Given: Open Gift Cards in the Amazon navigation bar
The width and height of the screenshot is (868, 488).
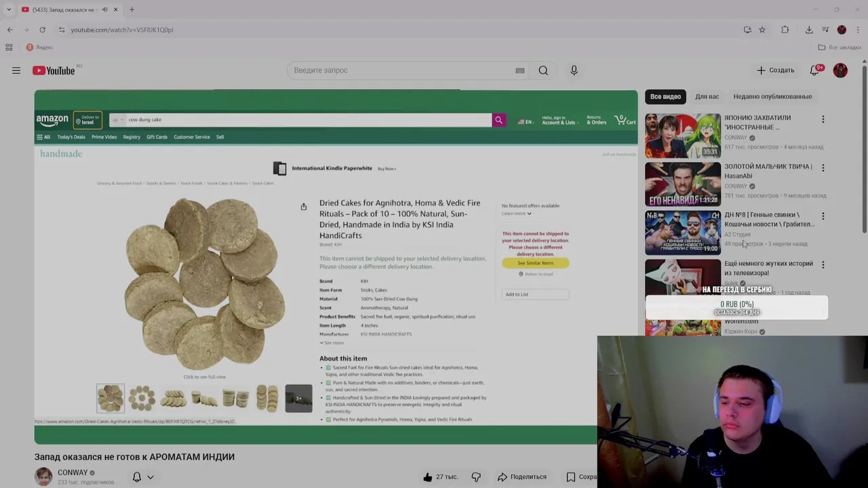Looking at the screenshot, I should click(157, 137).
